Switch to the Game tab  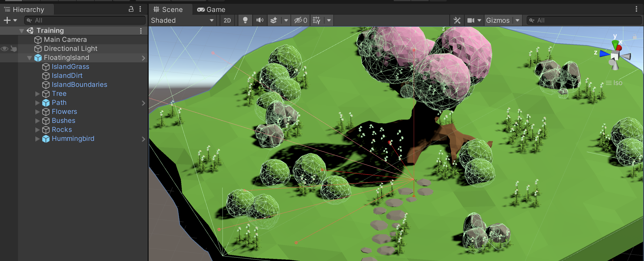[211, 9]
